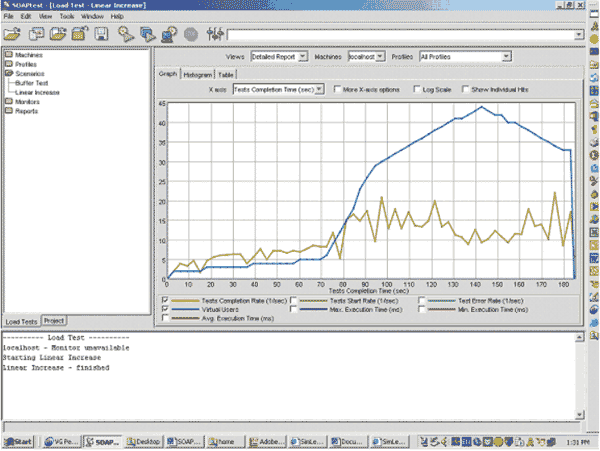Click the save floppy disk icon
This screenshot has width=600, height=451.
(x=100, y=34)
